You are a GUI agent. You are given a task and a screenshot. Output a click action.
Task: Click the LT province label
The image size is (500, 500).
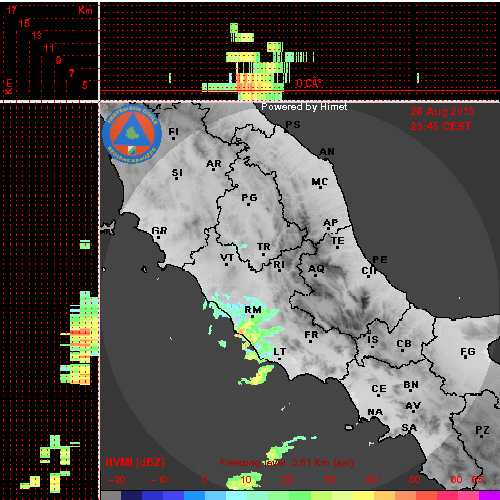pos(280,351)
